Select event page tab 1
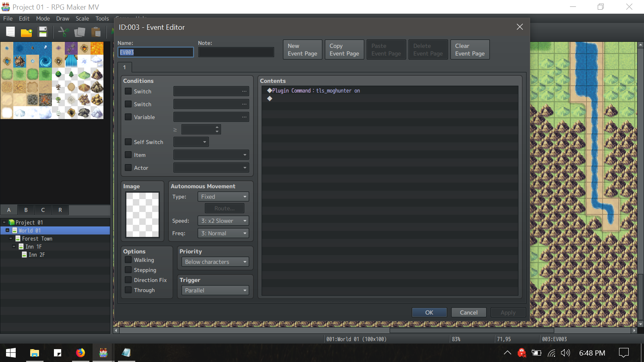 tap(125, 67)
